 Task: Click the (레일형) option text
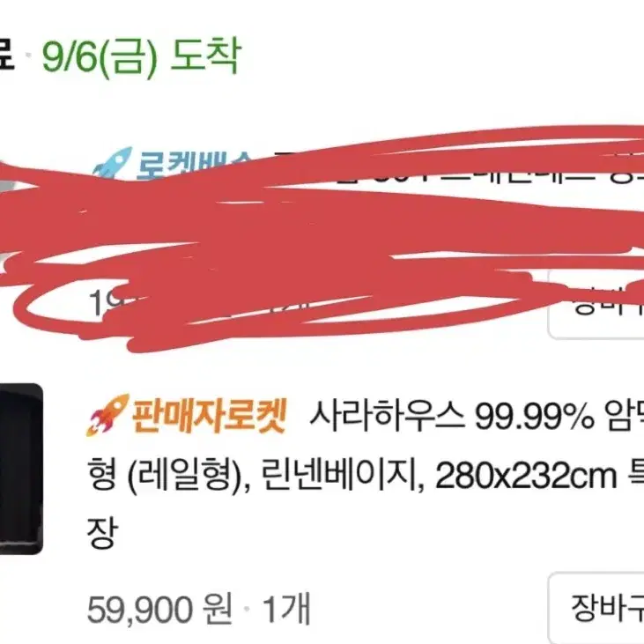tap(183, 477)
